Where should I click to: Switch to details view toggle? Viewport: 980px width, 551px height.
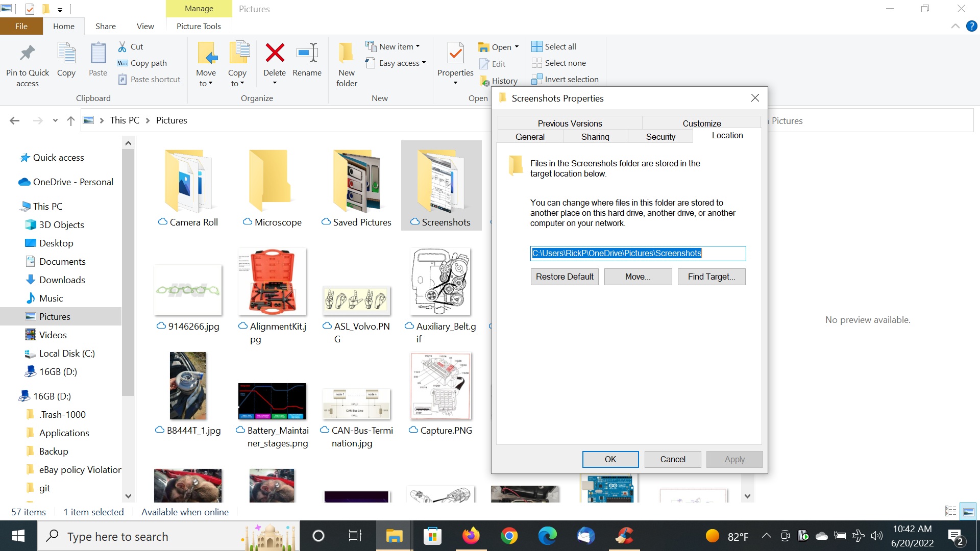click(x=950, y=511)
